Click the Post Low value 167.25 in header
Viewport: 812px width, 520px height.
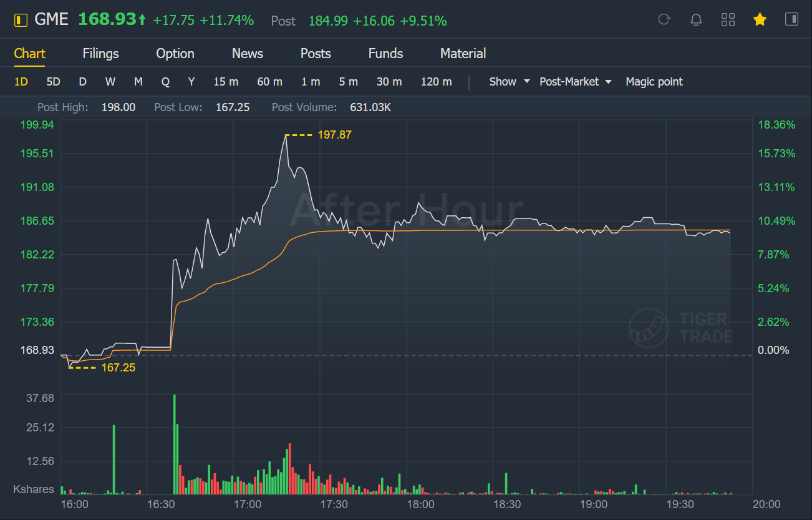(x=233, y=107)
